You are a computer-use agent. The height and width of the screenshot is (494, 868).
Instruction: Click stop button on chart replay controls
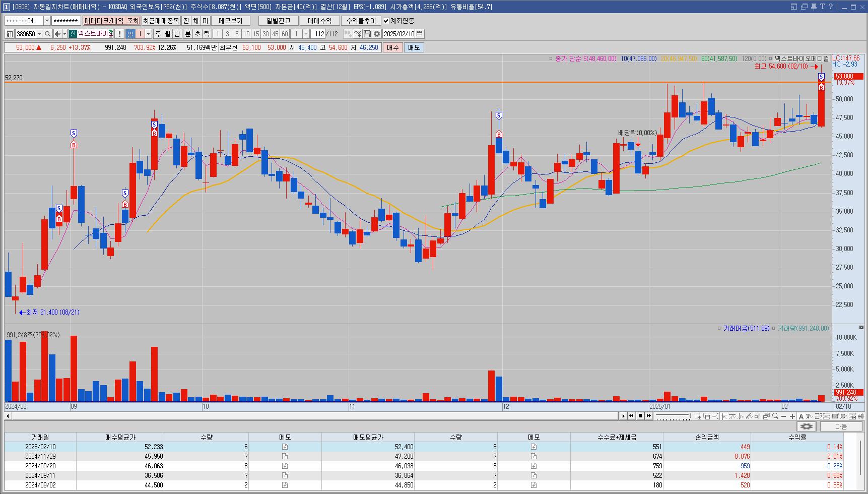640,416
